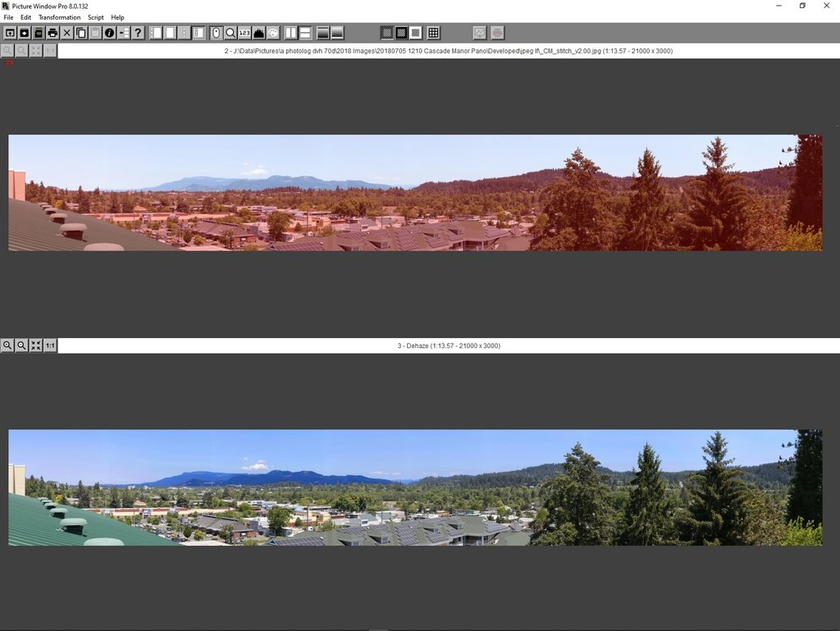
Task: Open the Transformation menu
Action: click(x=59, y=17)
